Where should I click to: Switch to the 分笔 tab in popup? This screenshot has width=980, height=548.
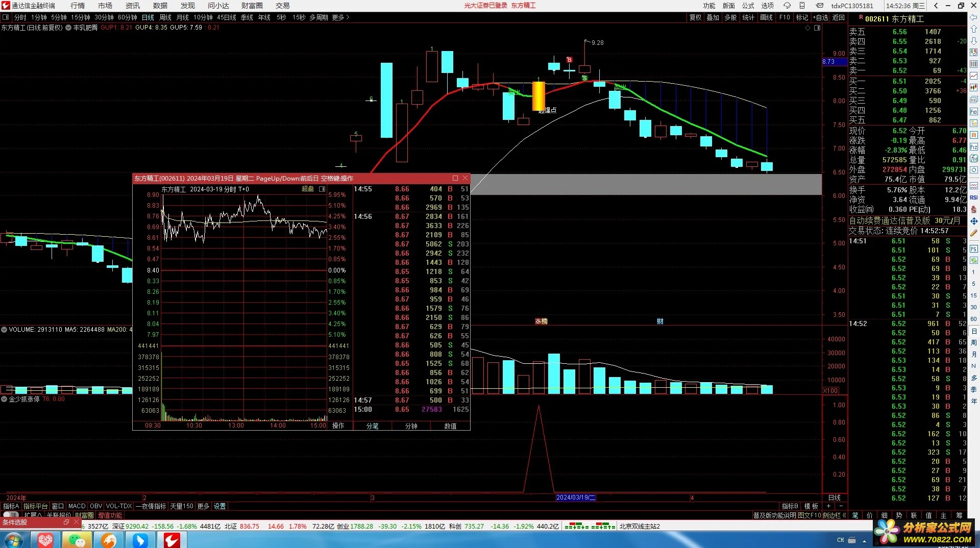(372, 426)
